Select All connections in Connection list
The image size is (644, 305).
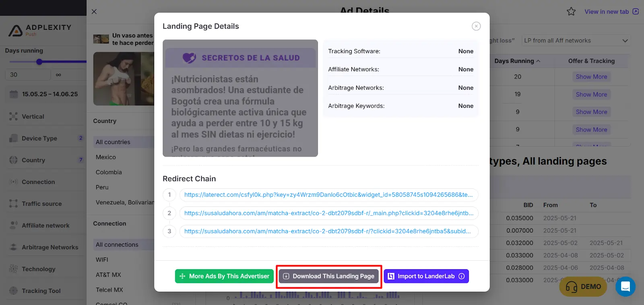click(x=123, y=245)
